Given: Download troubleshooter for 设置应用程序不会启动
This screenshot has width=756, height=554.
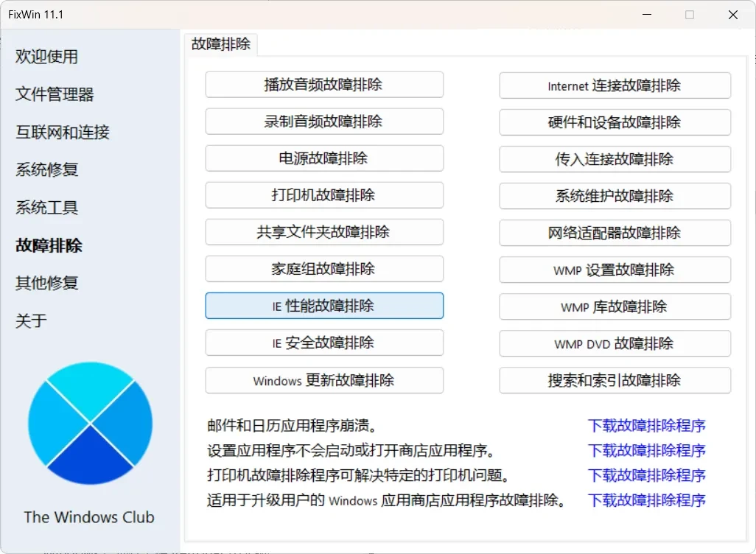Looking at the screenshot, I should click(646, 450).
